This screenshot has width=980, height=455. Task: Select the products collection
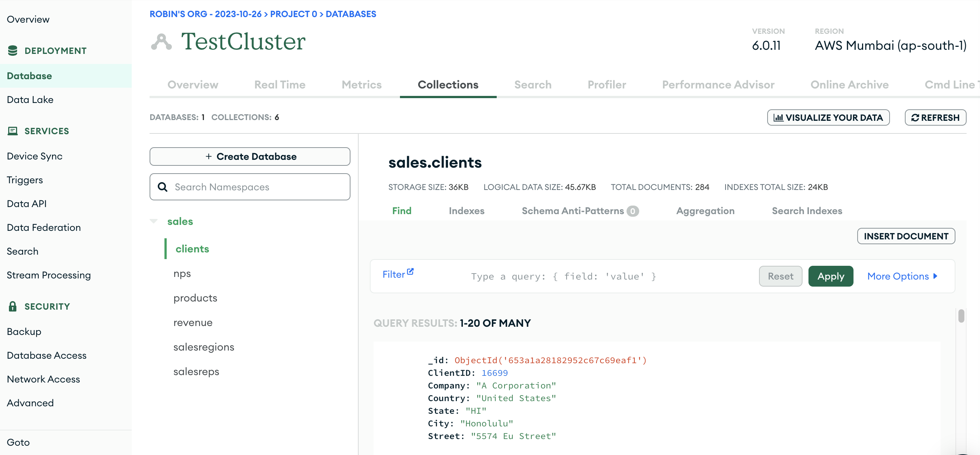point(195,298)
